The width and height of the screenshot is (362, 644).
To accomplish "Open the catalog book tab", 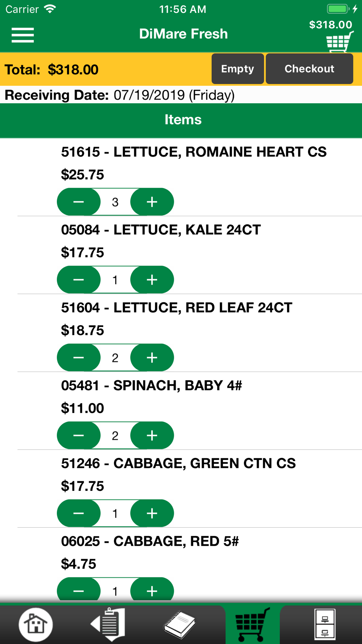I will pyautogui.click(x=180, y=624).
